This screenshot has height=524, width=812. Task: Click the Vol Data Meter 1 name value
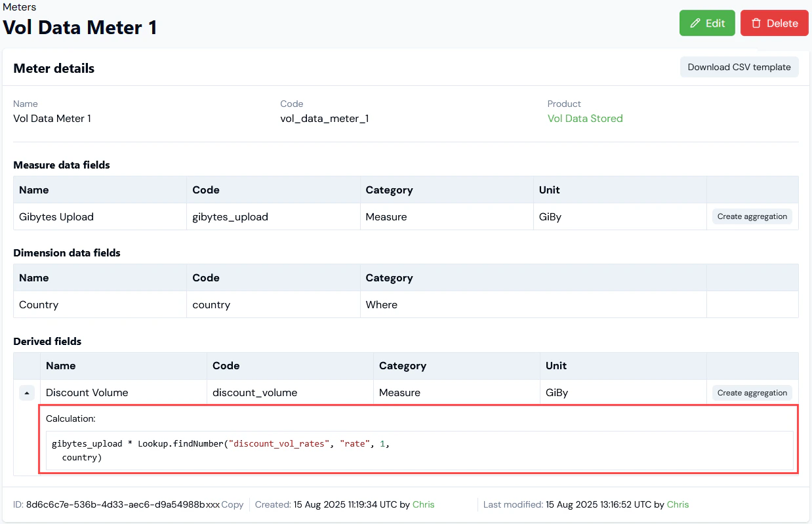coord(52,119)
